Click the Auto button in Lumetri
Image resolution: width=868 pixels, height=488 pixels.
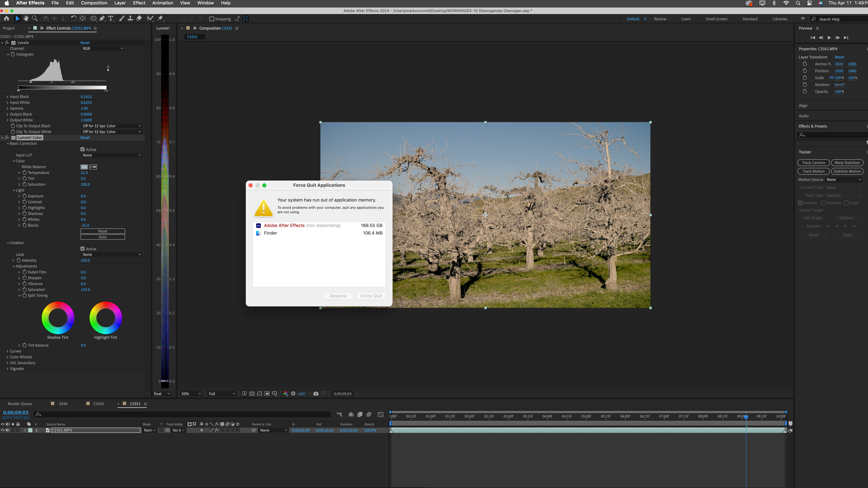(102, 237)
